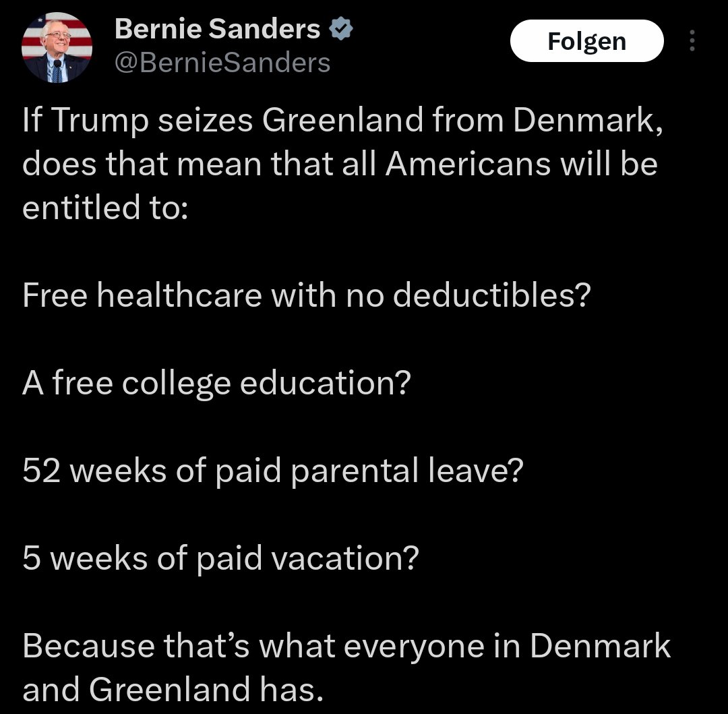Screen dimensions: 728x714
Task: Click the word 'Americans' in the tweet
Action: tap(468, 165)
